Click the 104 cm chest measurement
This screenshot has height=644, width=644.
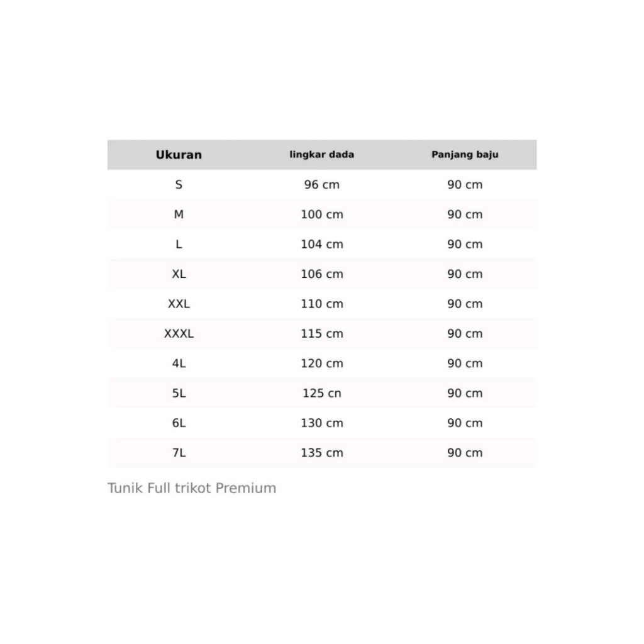321,245
